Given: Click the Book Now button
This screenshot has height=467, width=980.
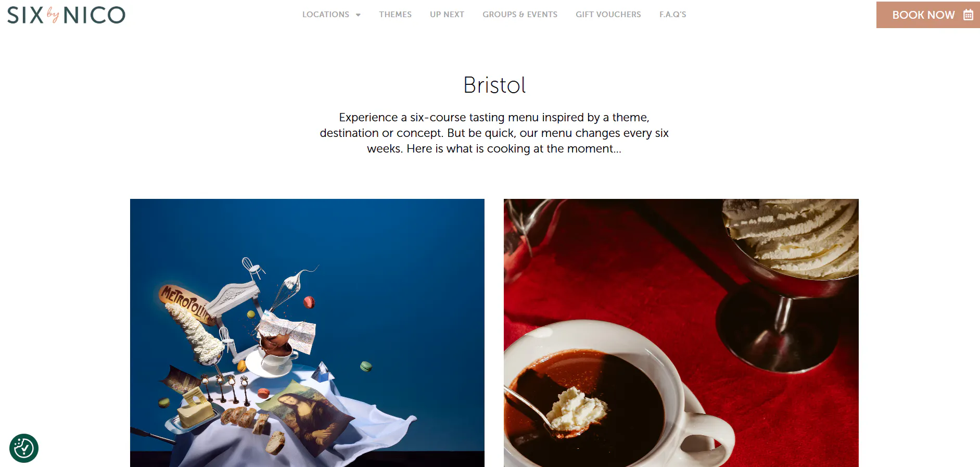Looking at the screenshot, I should point(928,15).
